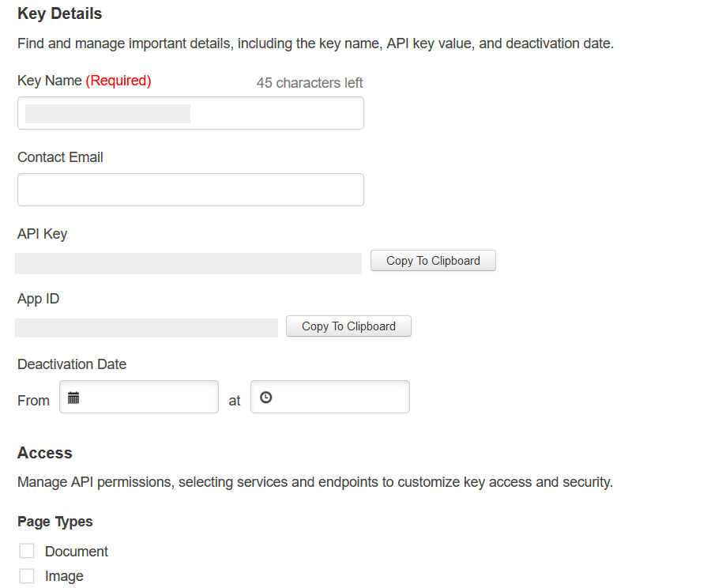Click into the Contact Email field

tap(190, 190)
